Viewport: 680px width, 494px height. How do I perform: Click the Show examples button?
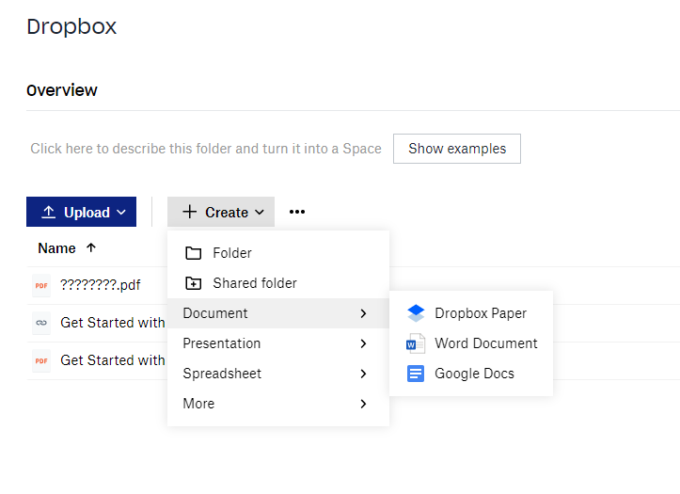[x=457, y=149]
